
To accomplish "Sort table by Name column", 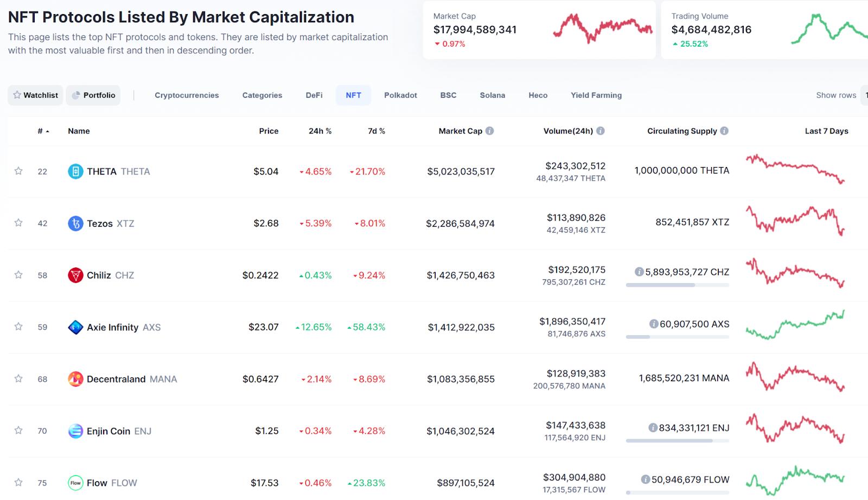I will [x=79, y=131].
